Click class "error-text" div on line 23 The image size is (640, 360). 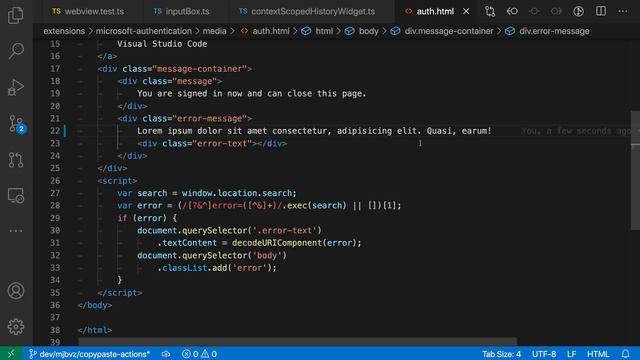coord(212,143)
